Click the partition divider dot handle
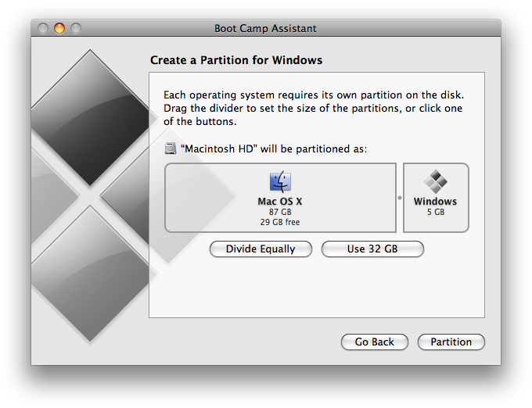The height and width of the screenshot is (408, 532). pyautogui.click(x=400, y=199)
